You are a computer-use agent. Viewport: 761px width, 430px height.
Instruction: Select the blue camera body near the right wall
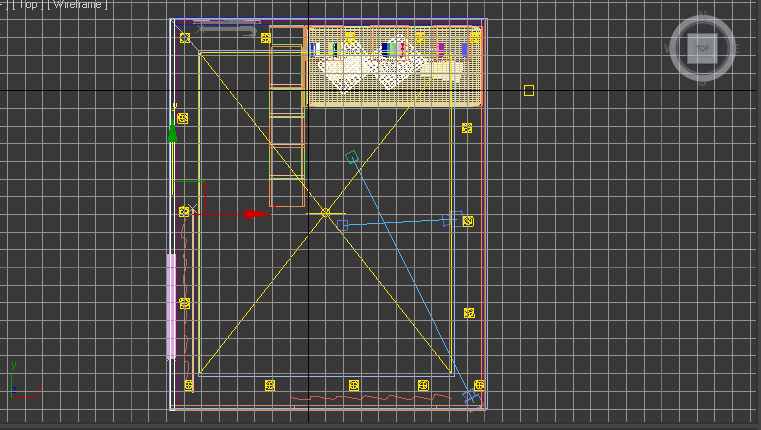coord(451,218)
